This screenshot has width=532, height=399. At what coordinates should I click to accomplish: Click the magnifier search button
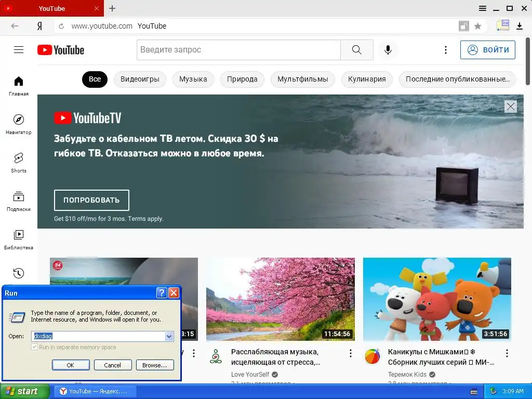coord(356,50)
